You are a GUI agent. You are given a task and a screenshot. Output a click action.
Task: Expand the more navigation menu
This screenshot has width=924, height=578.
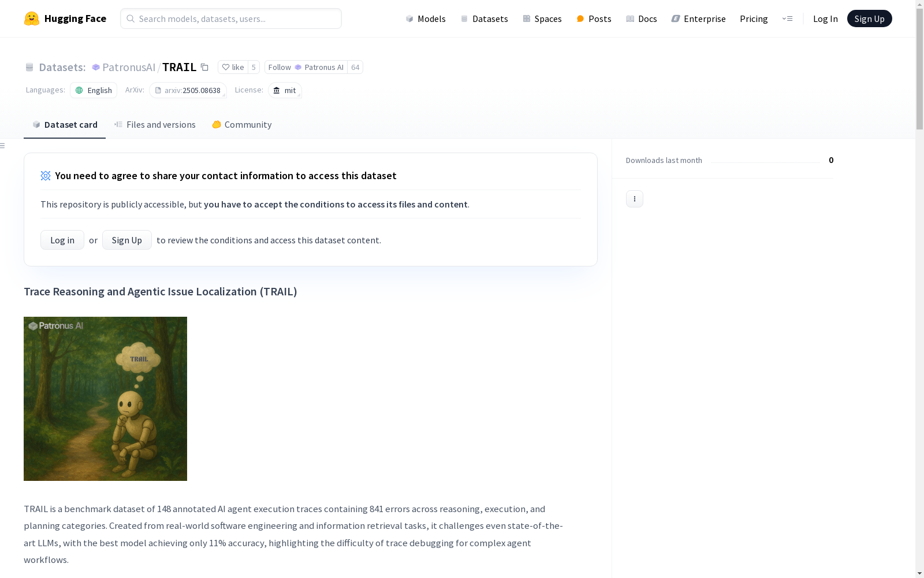click(787, 18)
